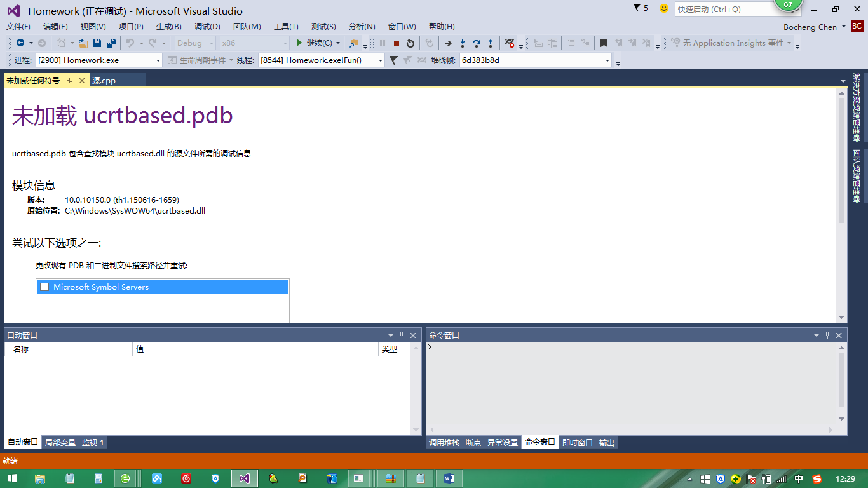Screen dimensions: 868x488
Task: Check the Microsoft Symbol Servers checkbox
Action: pyautogui.click(x=44, y=287)
